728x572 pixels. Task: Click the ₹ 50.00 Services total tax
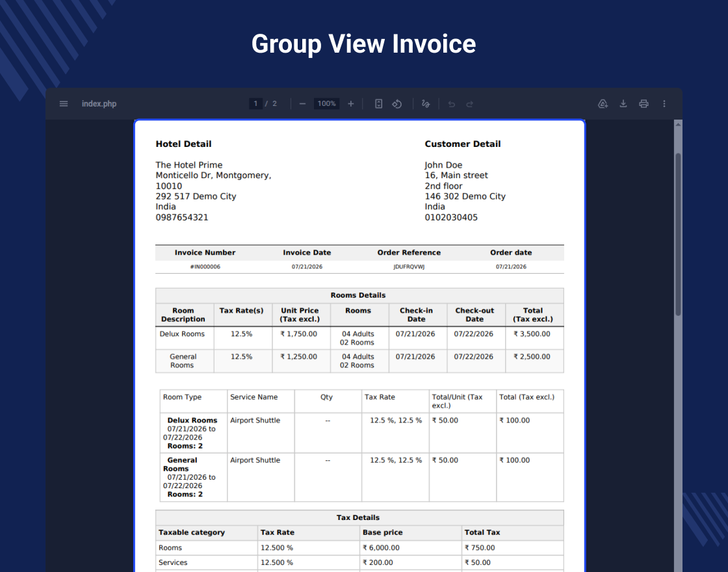pyautogui.click(x=478, y=563)
